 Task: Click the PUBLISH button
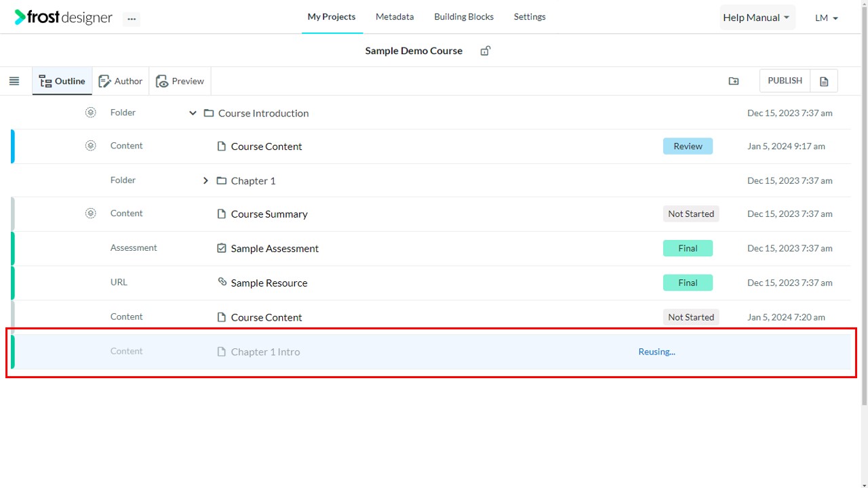click(785, 81)
